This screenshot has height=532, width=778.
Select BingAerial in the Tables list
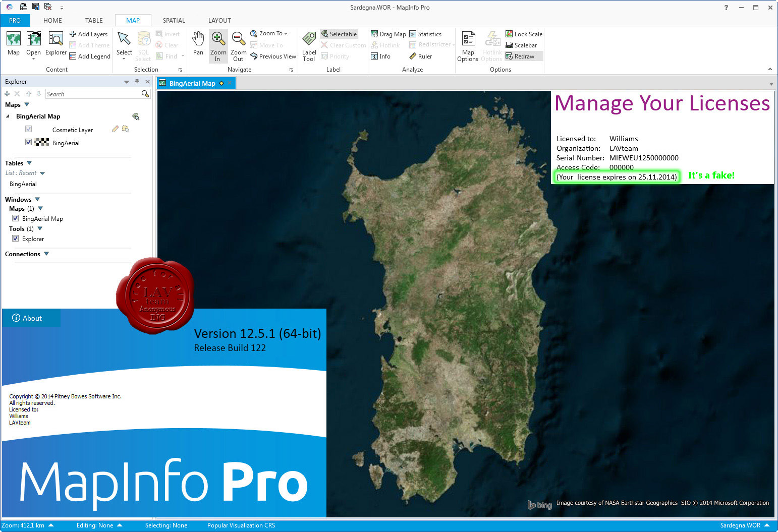coord(23,184)
